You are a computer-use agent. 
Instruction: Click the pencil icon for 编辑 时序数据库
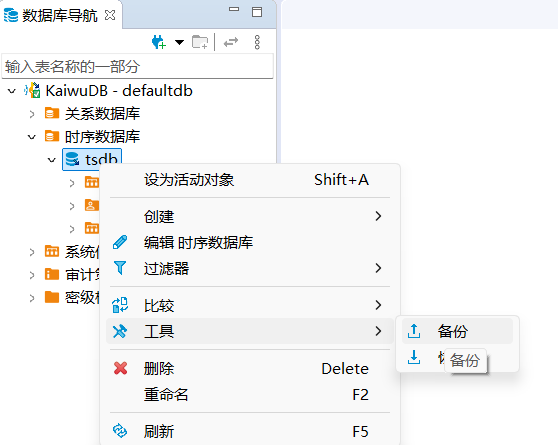pyautogui.click(x=120, y=242)
